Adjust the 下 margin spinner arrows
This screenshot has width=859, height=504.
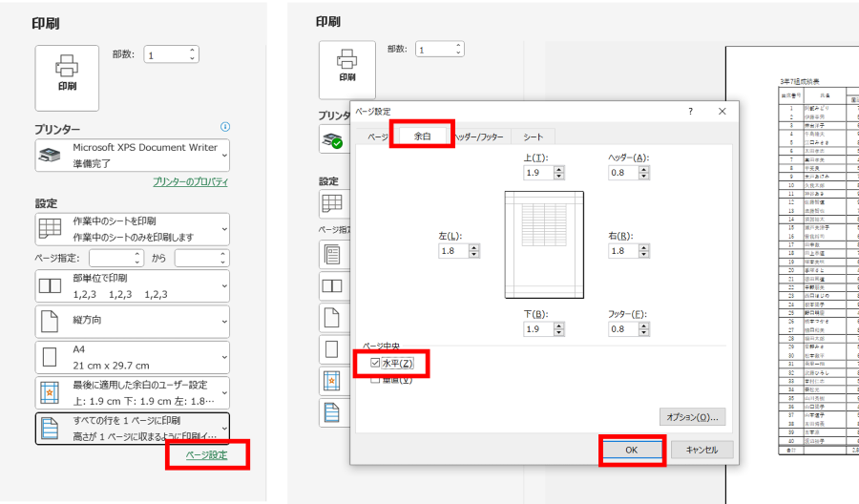coord(558,329)
